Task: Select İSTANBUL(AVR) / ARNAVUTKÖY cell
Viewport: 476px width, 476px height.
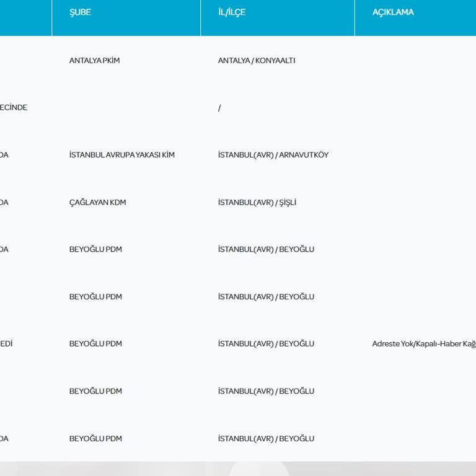Action: [x=273, y=155]
